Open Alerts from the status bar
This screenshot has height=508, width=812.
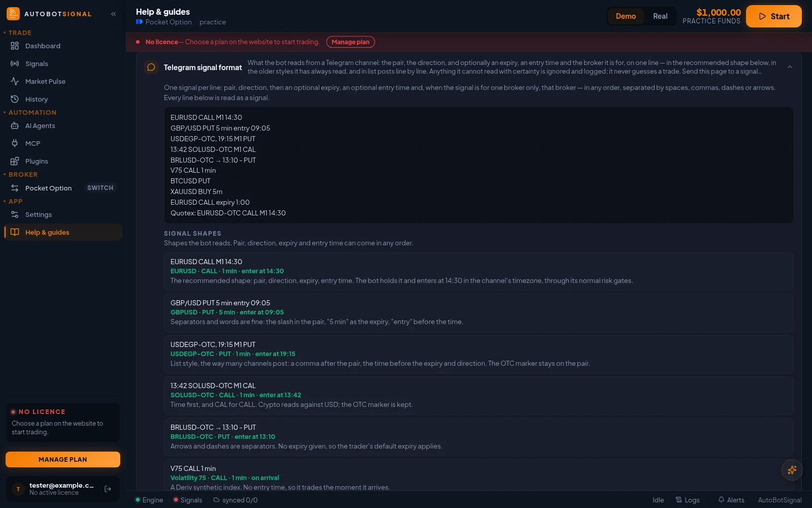[x=731, y=500]
